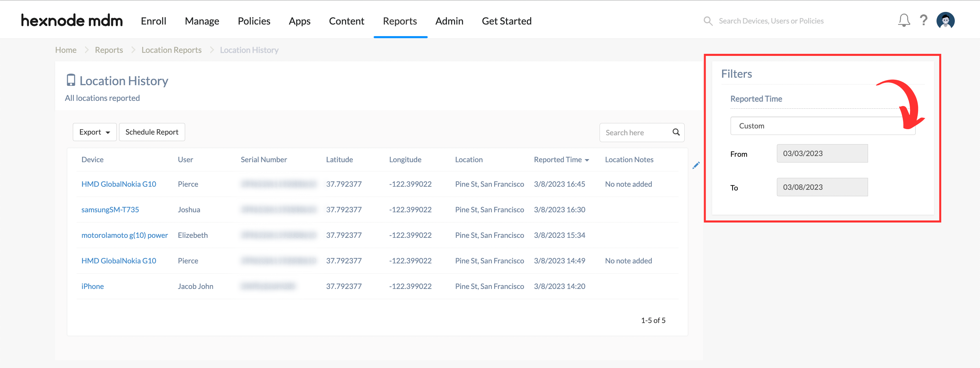Image resolution: width=980 pixels, height=368 pixels.
Task: Click 'No note added' in the 16:45 row
Action: tap(628, 184)
